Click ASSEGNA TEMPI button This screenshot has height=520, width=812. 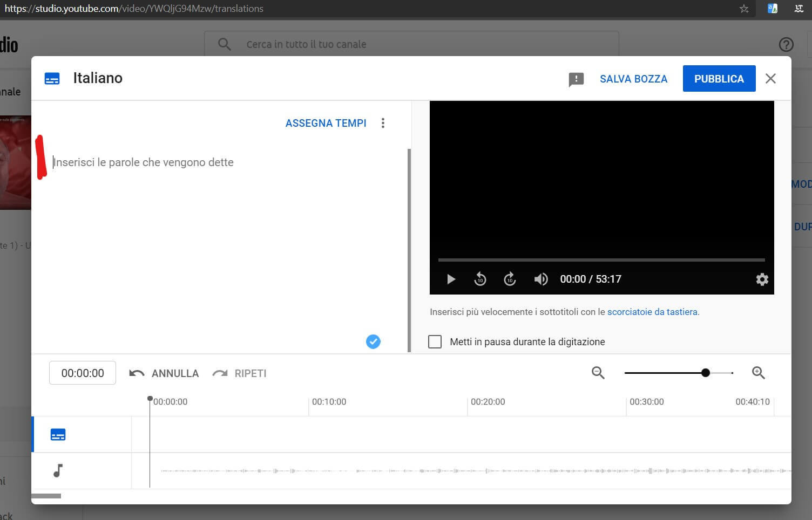click(x=326, y=123)
